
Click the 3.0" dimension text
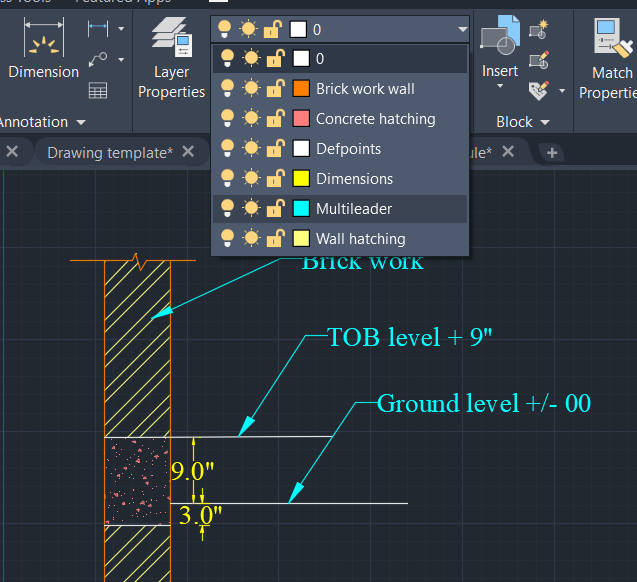(x=200, y=515)
